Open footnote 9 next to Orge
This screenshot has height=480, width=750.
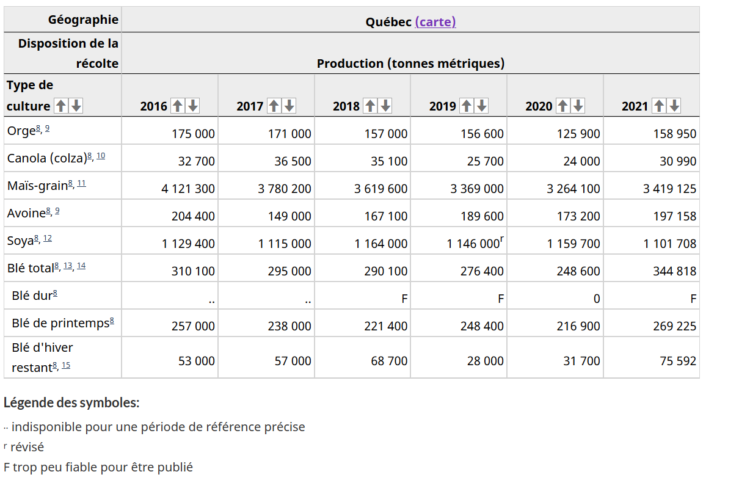[47, 129]
